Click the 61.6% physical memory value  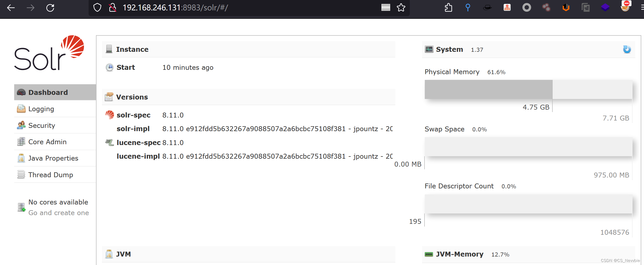[x=496, y=72]
